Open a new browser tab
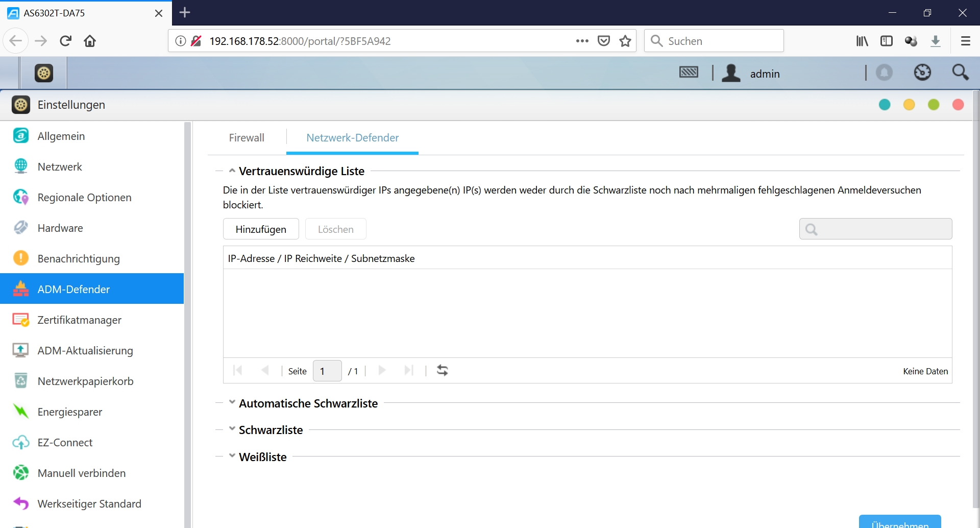The height and width of the screenshot is (528, 980). [x=185, y=12]
